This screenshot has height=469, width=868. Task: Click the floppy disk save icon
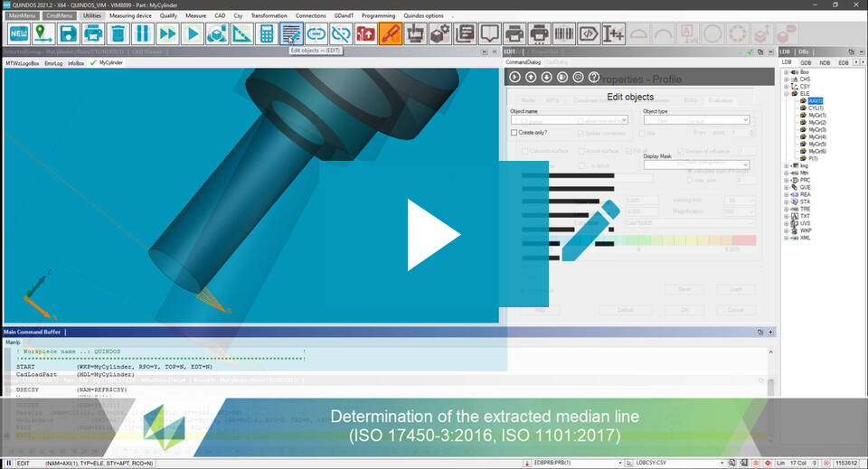click(68, 33)
